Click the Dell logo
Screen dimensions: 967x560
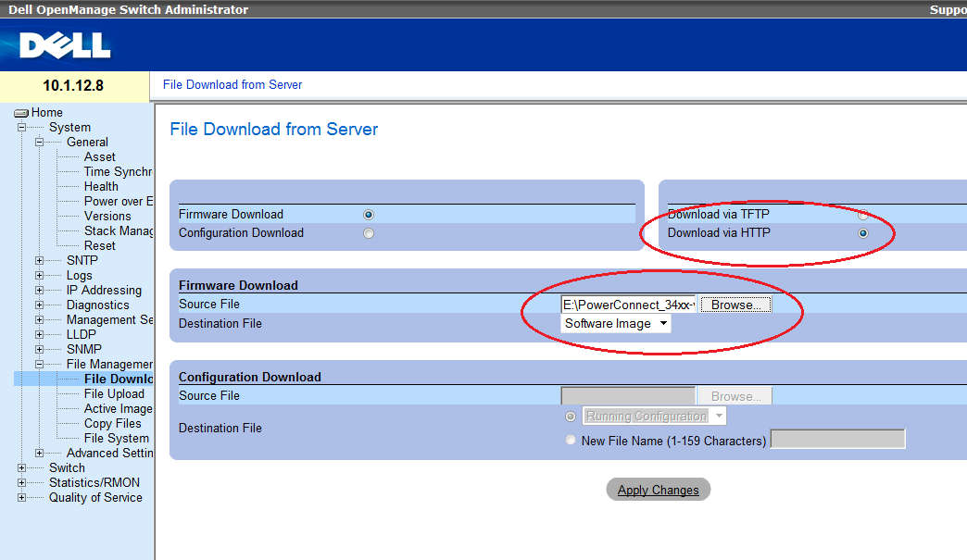pyautogui.click(x=65, y=45)
